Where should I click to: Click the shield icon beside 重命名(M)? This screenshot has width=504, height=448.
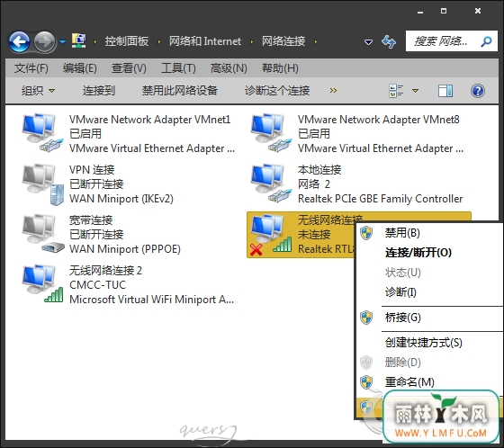(366, 382)
